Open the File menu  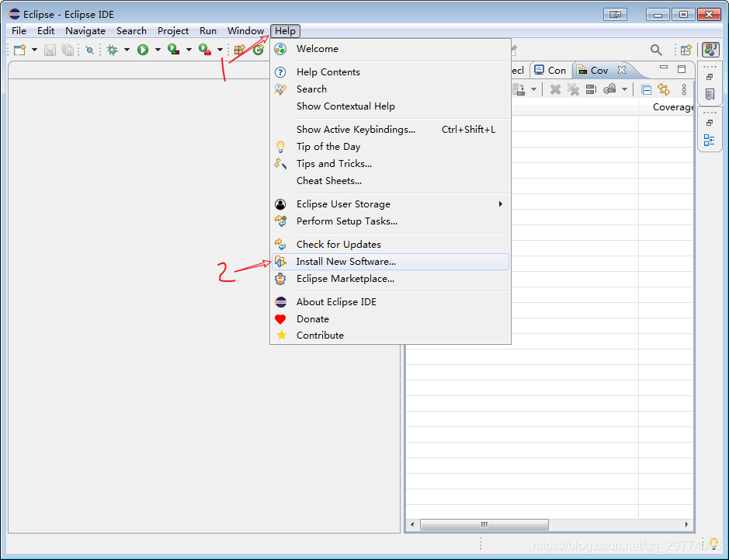(19, 31)
